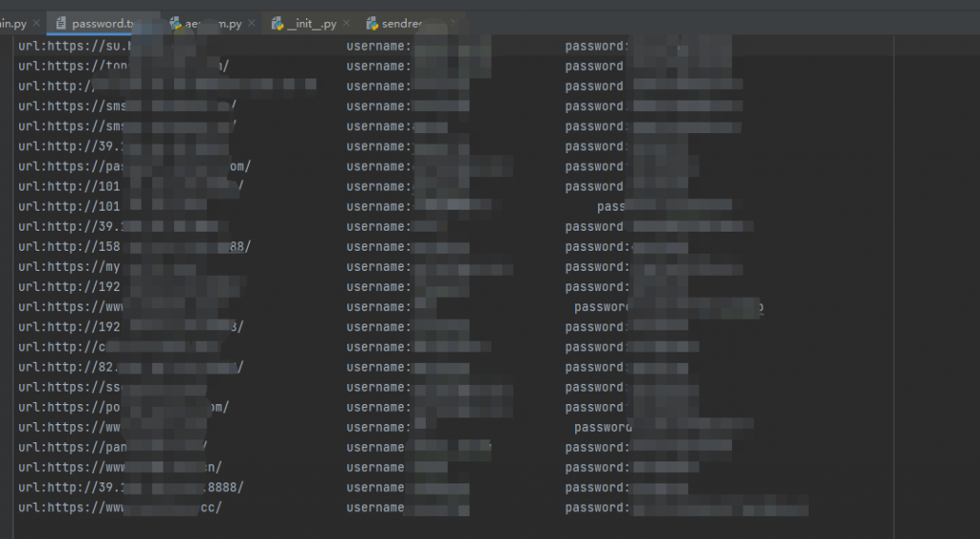Switch to the in.py tab
The height and width of the screenshot is (539, 980).
13,24
